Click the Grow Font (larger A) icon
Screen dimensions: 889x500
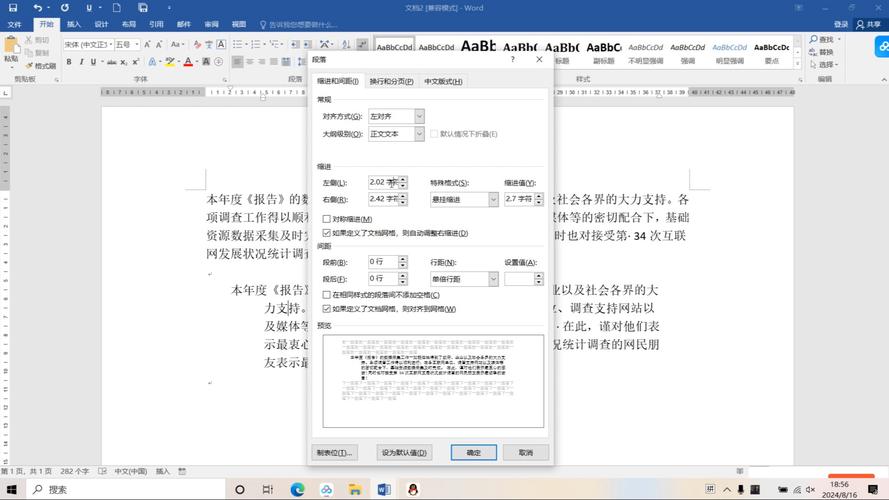[x=147, y=44]
